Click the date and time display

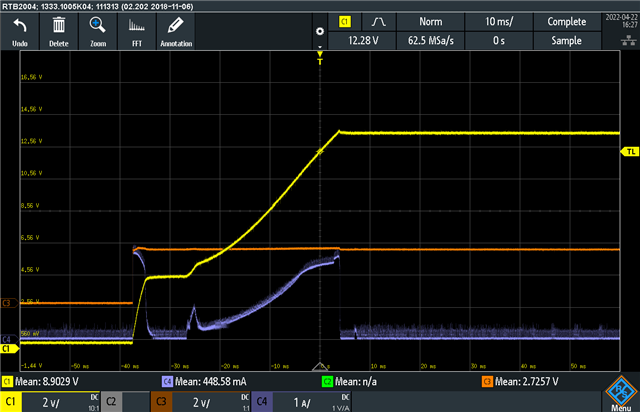[x=621, y=21]
